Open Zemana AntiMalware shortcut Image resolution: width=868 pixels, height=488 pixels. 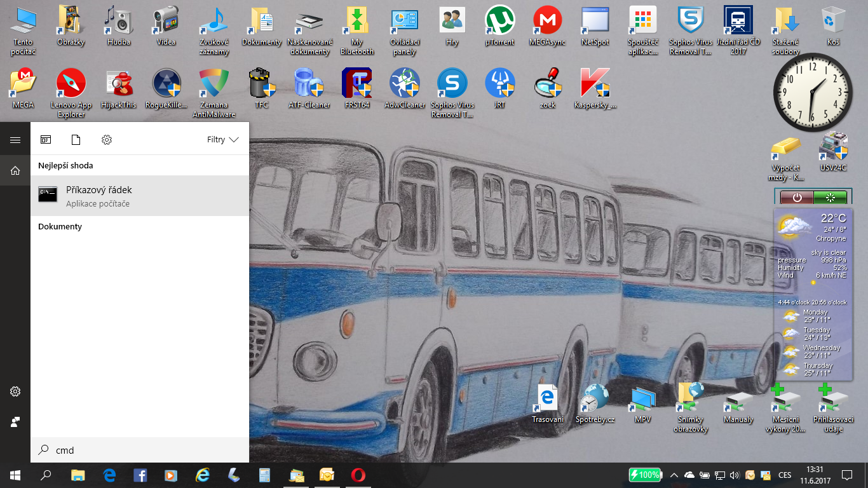[x=214, y=89]
